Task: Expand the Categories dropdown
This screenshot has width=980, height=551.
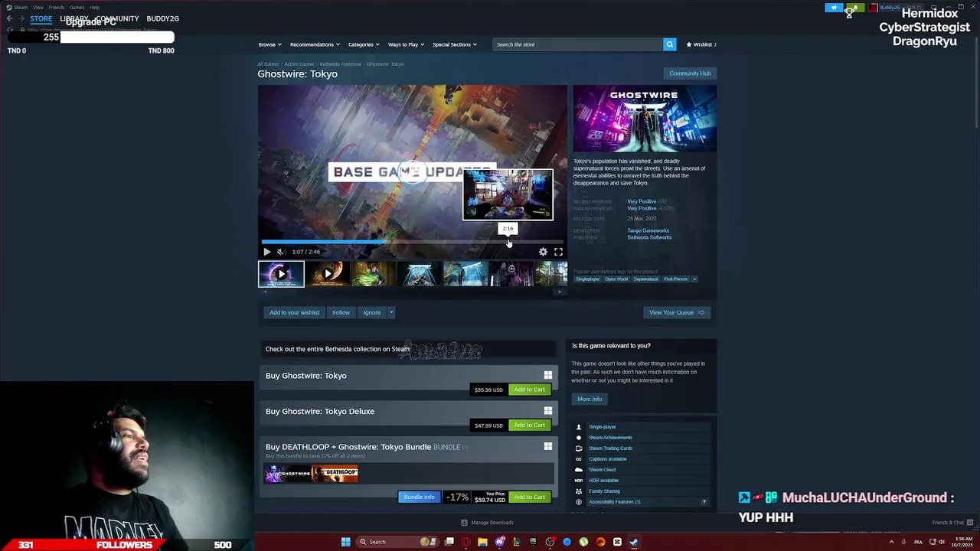Action: click(363, 44)
